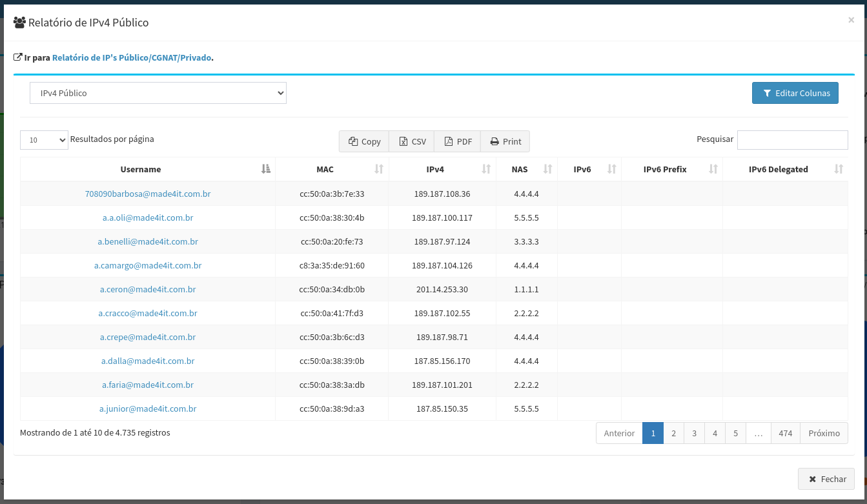867x504 pixels.
Task: Open user 708090barbosa@made4it.com.br
Action: coord(148,194)
